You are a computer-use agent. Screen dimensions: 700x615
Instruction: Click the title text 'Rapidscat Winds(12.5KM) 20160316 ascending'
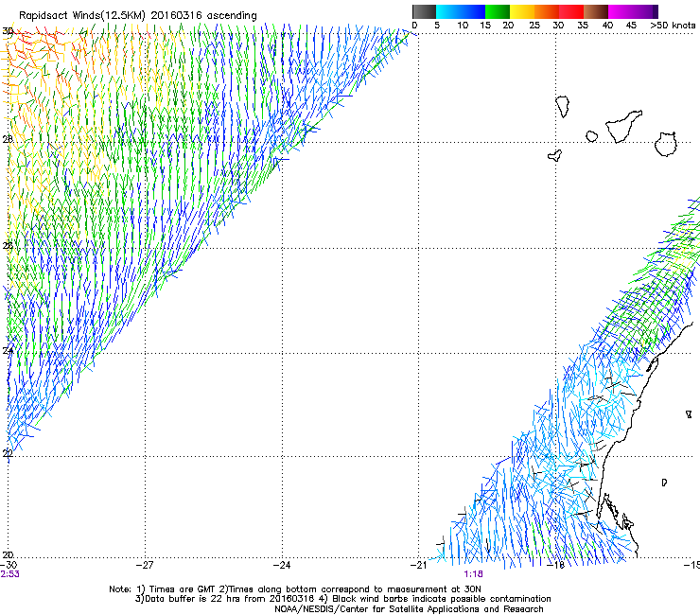138,16
